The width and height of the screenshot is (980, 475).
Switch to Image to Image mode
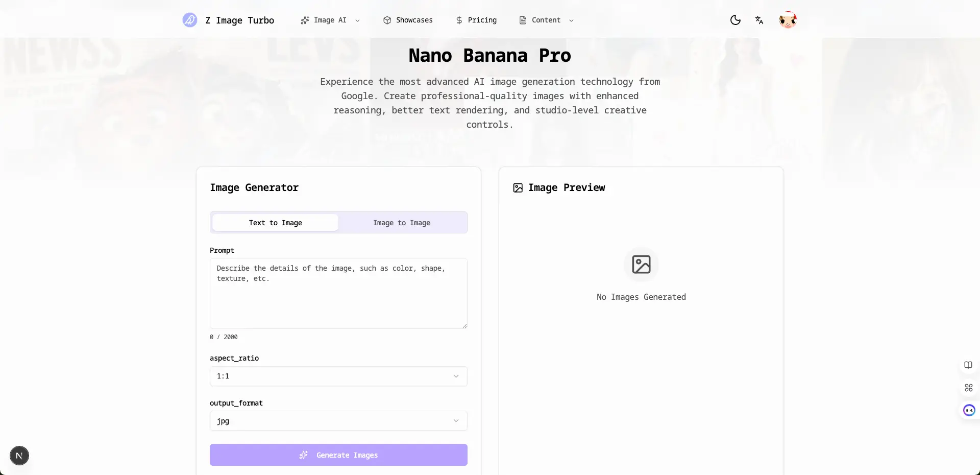(x=402, y=223)
